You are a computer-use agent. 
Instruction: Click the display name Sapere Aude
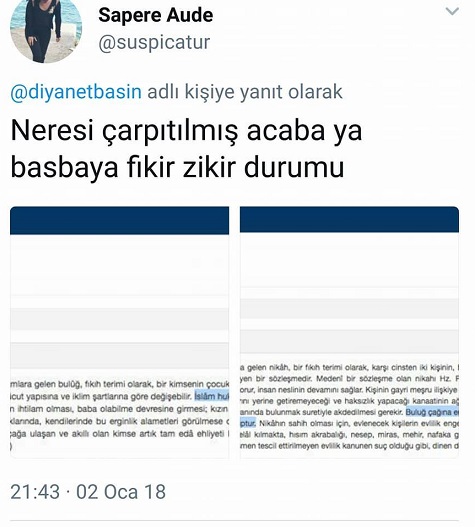[x=156, y=15]
